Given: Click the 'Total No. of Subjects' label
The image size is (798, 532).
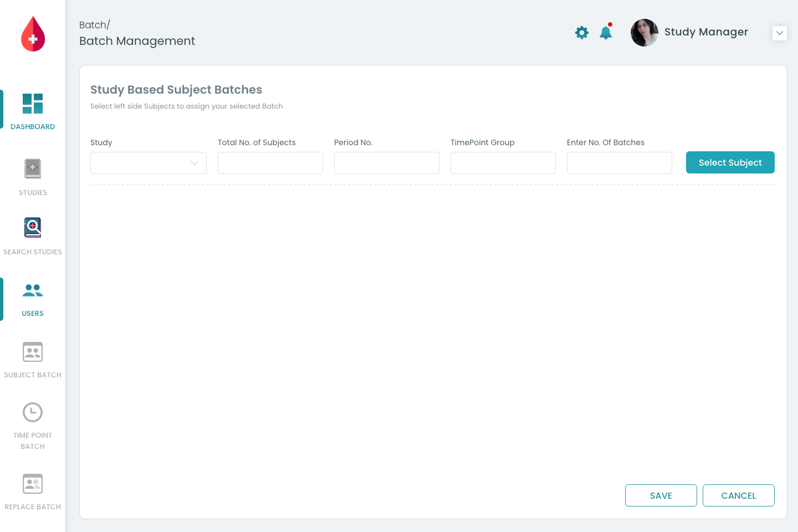Looking at the screenshot, I should pyautogui.click(x=257, y=142).
